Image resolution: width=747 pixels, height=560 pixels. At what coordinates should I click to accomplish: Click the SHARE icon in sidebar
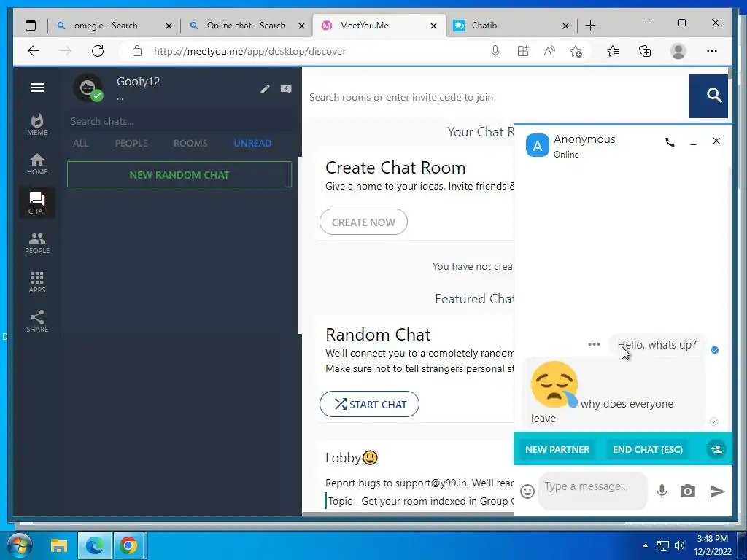tap(37, 322)
